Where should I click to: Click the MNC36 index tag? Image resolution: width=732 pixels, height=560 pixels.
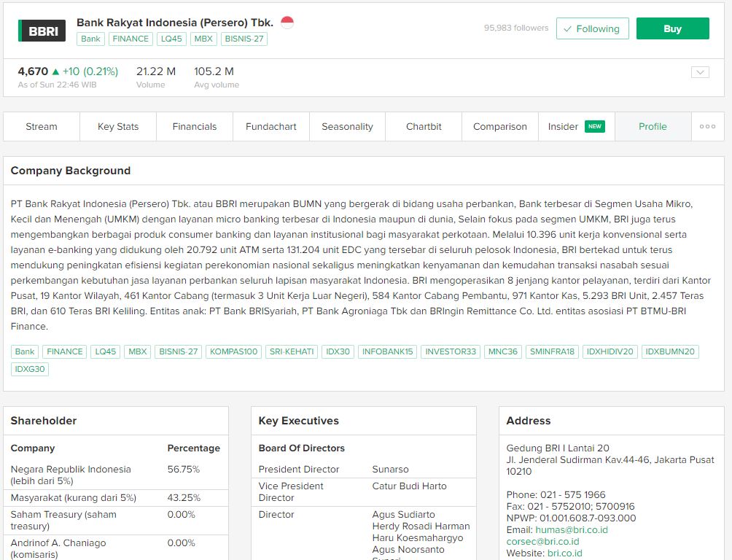click(x=503, y=351)
